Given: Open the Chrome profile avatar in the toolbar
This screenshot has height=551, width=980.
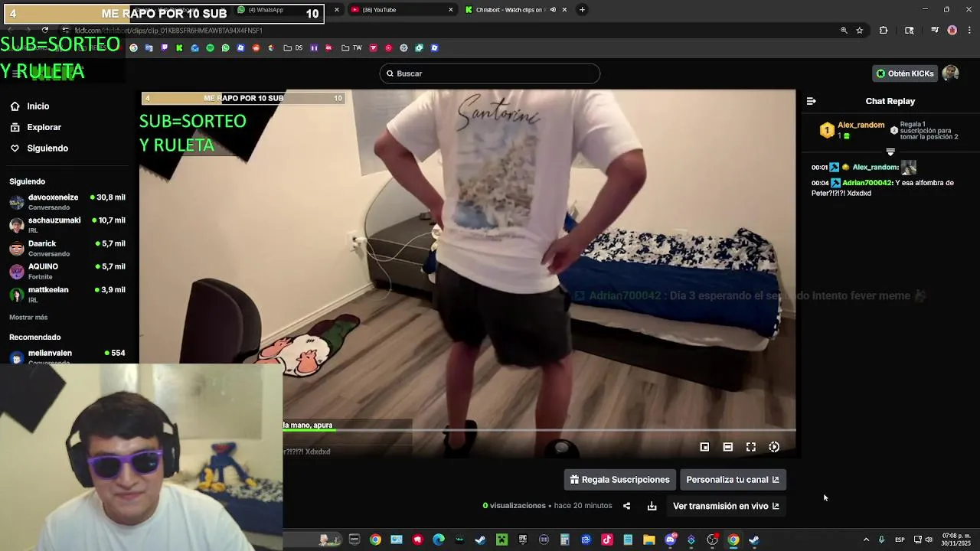Looking at the screenshot, I should point(952,31).
